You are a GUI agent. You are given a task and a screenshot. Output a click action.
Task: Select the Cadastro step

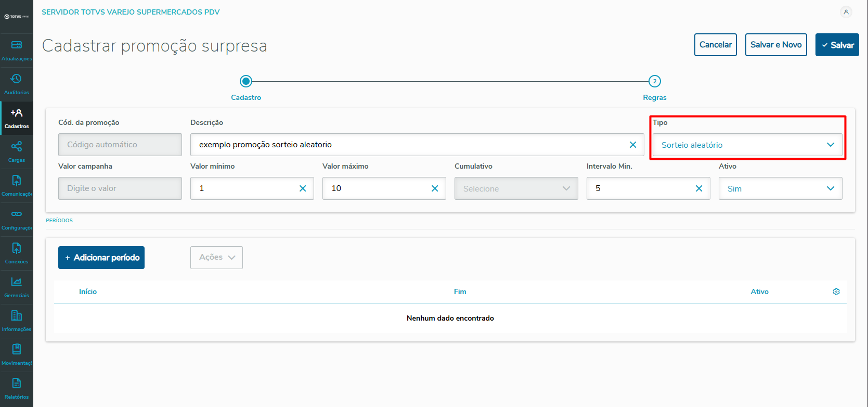(246, 82)
